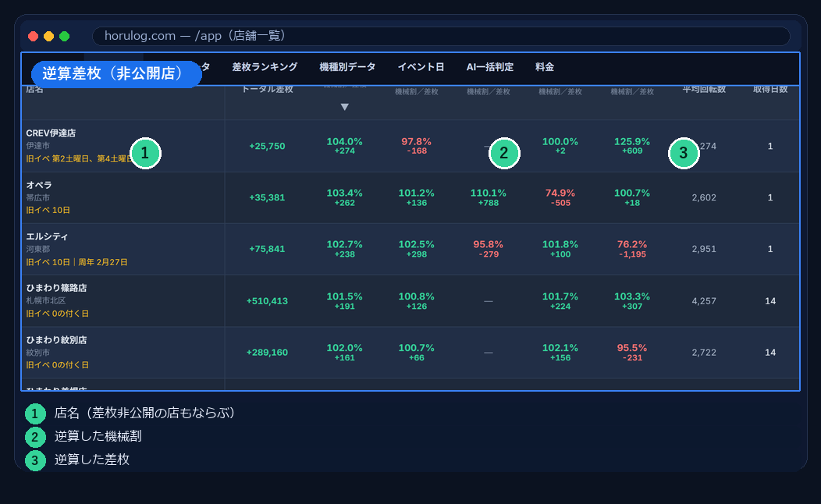
Task: Open the CREV伊達店 store row
Action: (410, 146)
